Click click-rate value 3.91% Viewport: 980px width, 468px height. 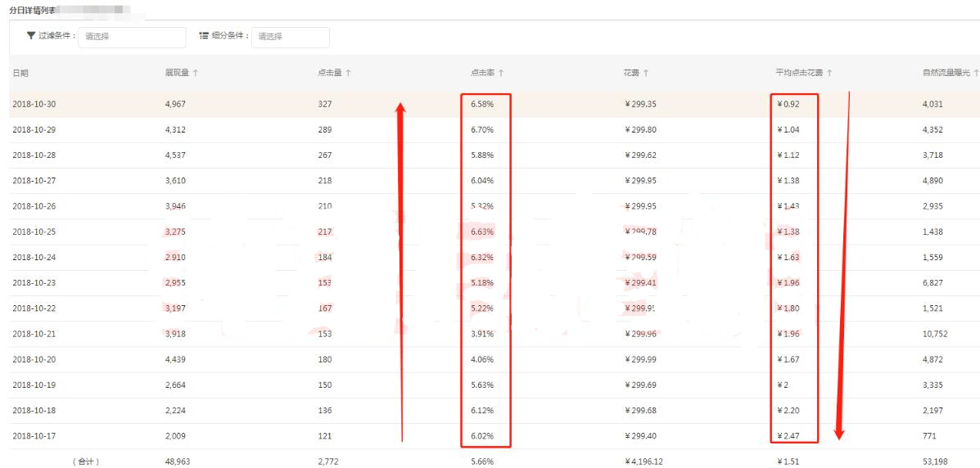[x=482, y=335]
